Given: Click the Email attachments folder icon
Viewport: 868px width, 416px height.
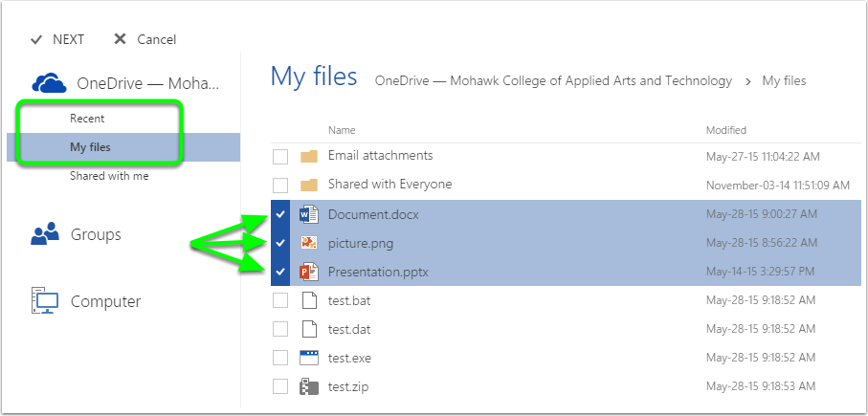Looking at the screenshot, I should click(x=309, y=156).
